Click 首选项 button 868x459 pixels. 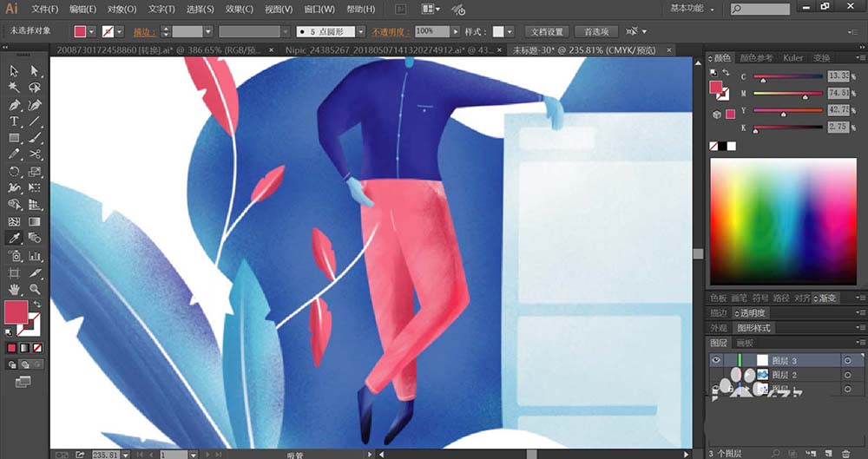(596, 31)
